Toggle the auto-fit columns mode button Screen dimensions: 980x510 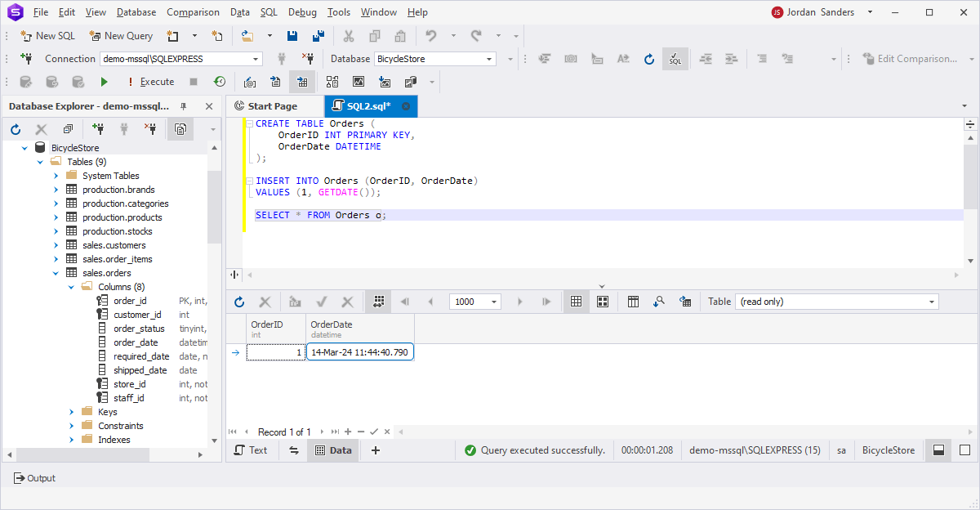[x=378, y=302]
